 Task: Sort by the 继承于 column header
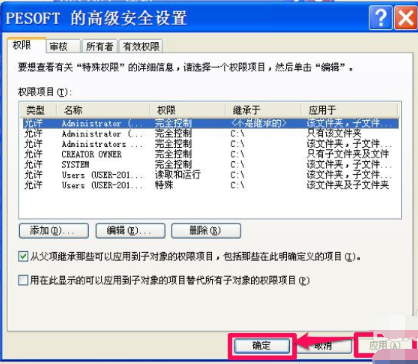[x=263, y=110]
